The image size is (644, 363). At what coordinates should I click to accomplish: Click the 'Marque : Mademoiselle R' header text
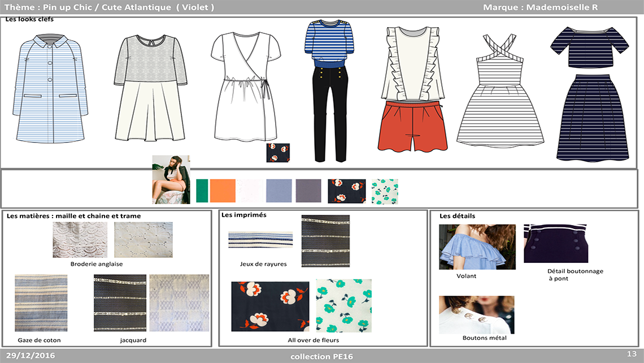pos(541,7)
